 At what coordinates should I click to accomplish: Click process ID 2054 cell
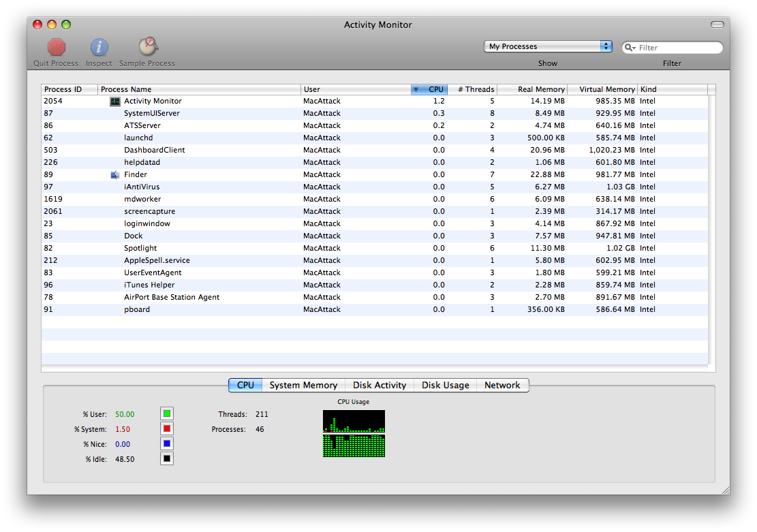tap(53, 101)
